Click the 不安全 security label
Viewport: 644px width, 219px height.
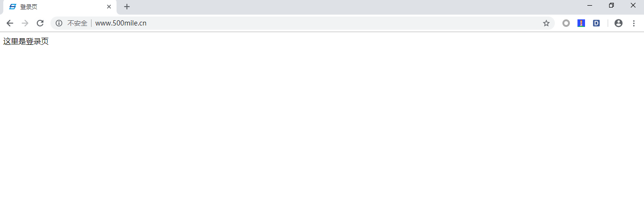pyautogui.click(x=77, y=23)
